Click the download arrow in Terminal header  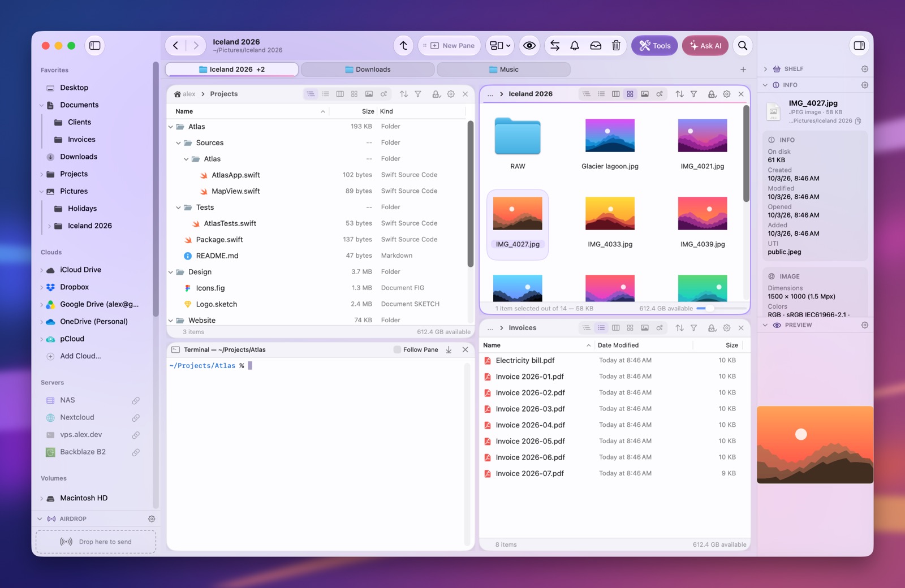(x=449, y=350)
